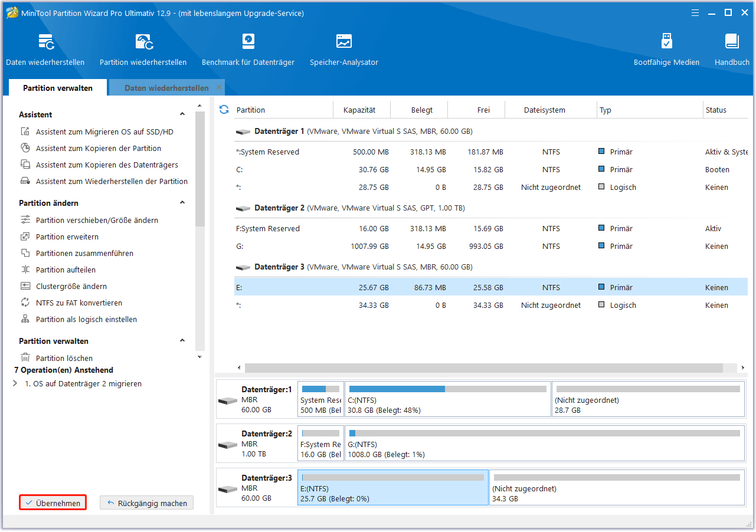Sort by Belegt column header
Image resolution: width=756 pixels, height=532 pixels.
[x=422, y=110]
